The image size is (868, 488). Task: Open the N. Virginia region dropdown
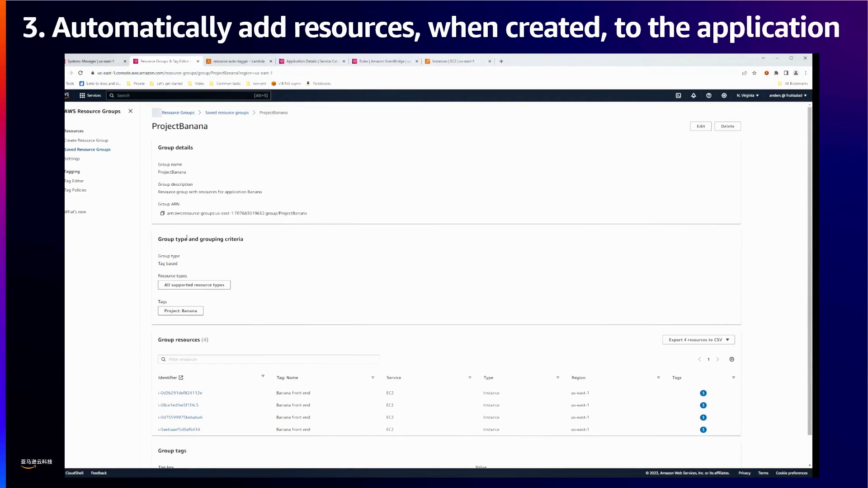(748, 95)
